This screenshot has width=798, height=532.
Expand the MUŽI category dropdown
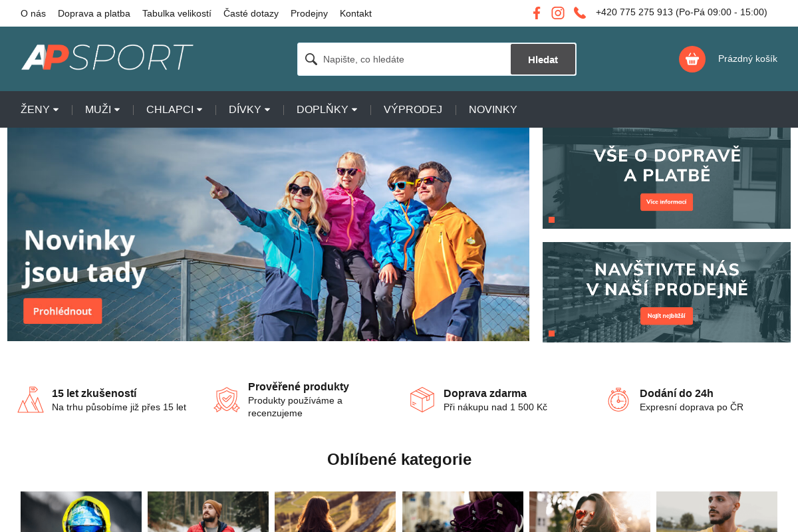(x=102, y=110)
